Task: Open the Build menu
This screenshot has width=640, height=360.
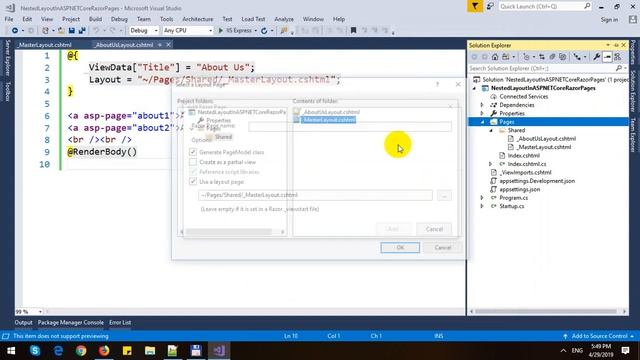Action: 95,19
